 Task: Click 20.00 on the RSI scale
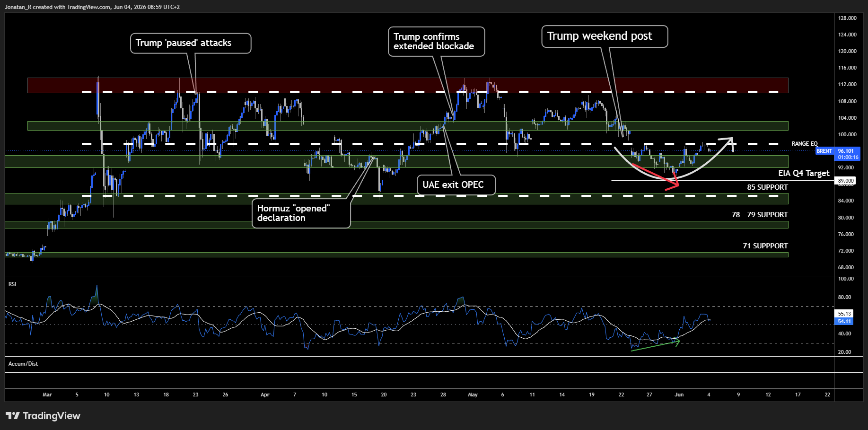[844, 352]
